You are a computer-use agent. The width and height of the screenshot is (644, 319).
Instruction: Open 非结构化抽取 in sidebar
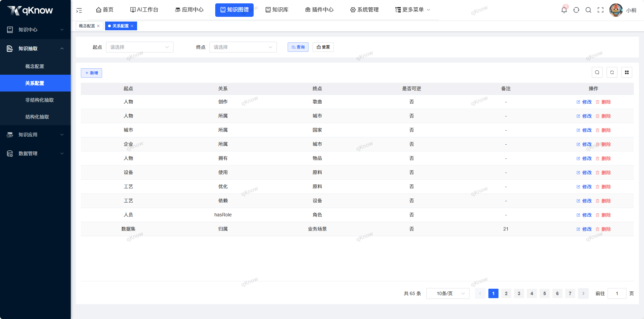pos(35,100)
